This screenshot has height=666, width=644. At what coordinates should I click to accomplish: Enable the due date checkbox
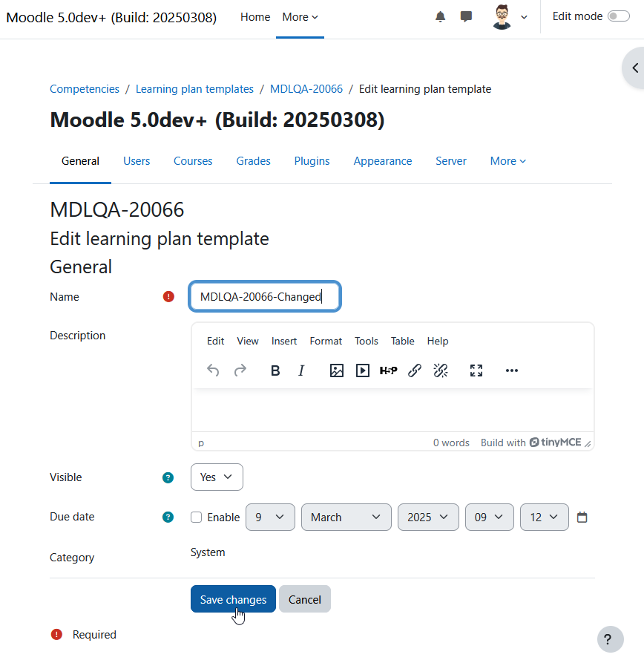[x=196, y=517]
